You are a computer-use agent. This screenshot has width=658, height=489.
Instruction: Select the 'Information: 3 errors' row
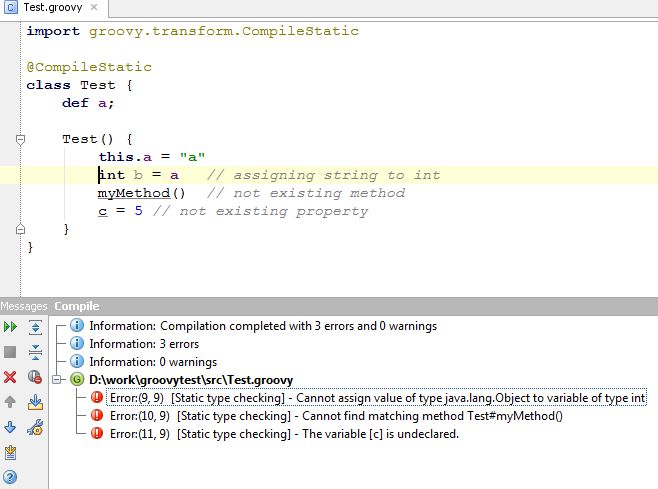click(144, 344)
